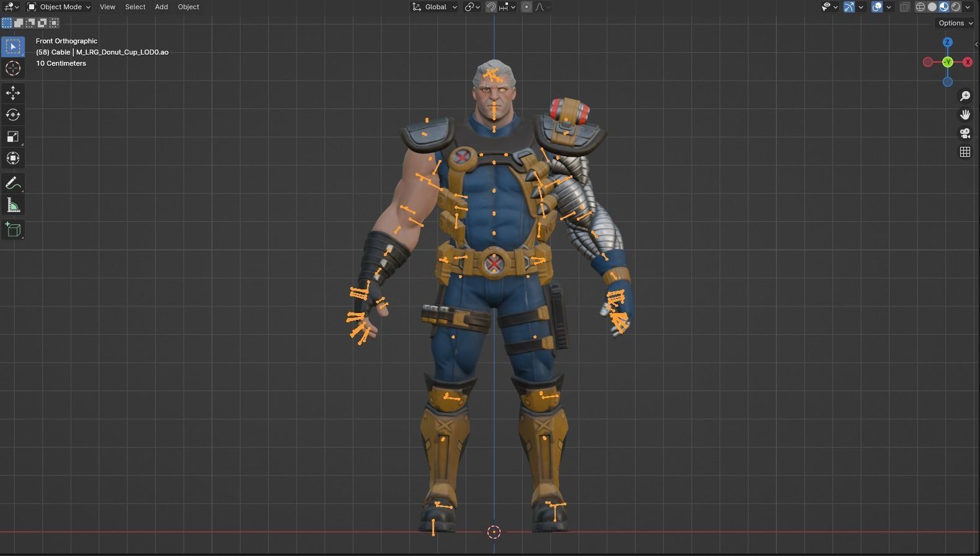Activate the Rotate tool
The width and height of the screenshot is (980, 556).
click(x=13, y=115)
